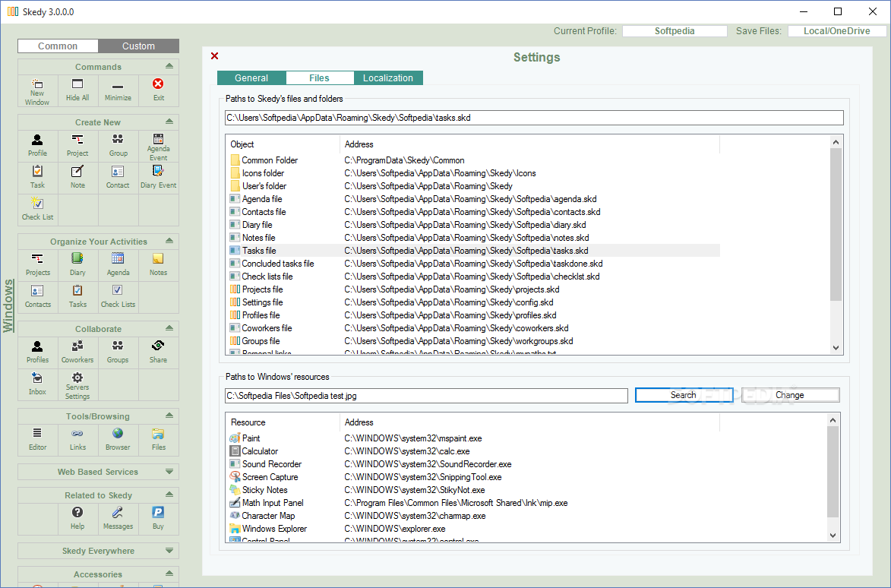Click the Minimize command icon

tap(118, 91)
